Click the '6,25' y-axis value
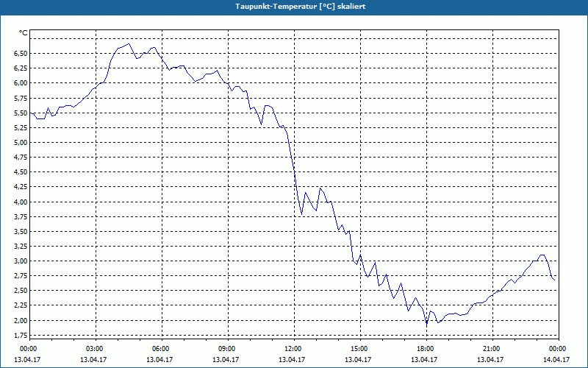Screen dimensions: 588x368 (x=21, y=68)
